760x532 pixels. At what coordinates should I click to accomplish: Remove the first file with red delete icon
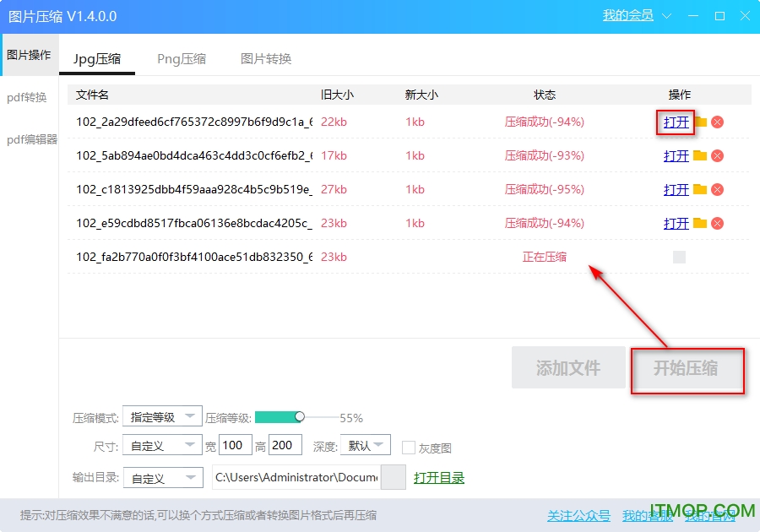click(717, 122)
